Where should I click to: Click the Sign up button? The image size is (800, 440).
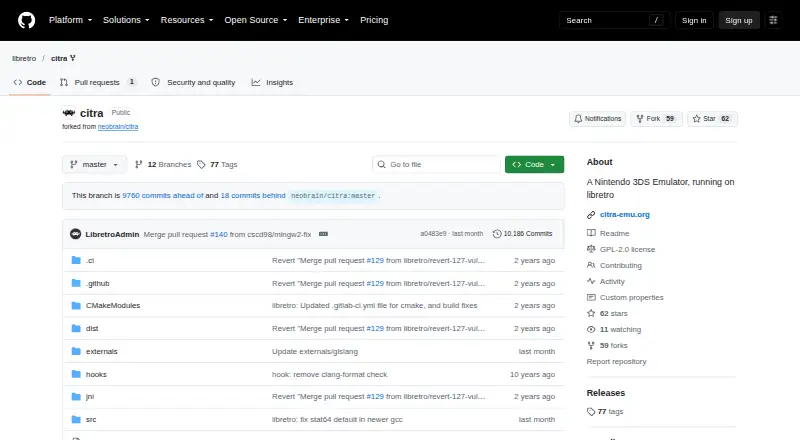point(739,20)
